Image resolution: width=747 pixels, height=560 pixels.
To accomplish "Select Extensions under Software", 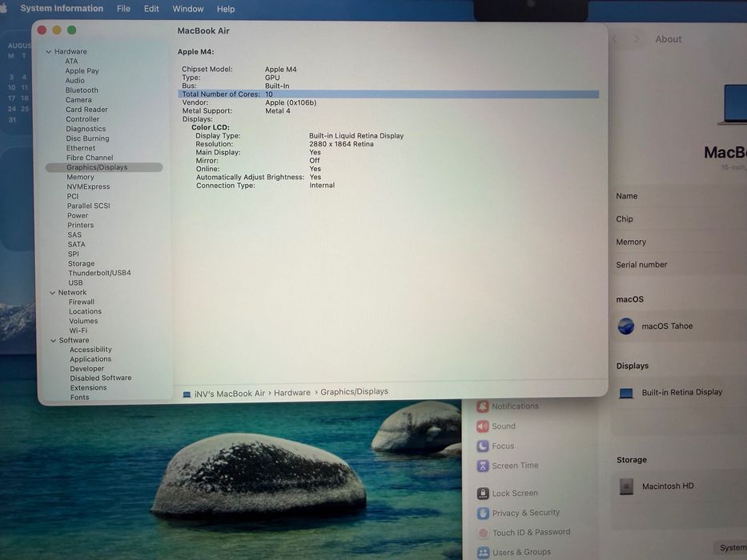I will tap(88, 387).
